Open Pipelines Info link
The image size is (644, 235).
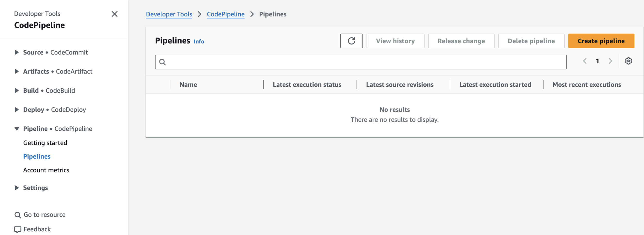click(x=199, y=41)
